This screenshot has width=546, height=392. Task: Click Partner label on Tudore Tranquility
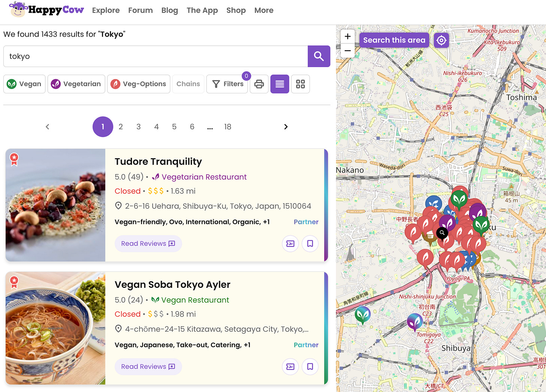tap(306, 222)
